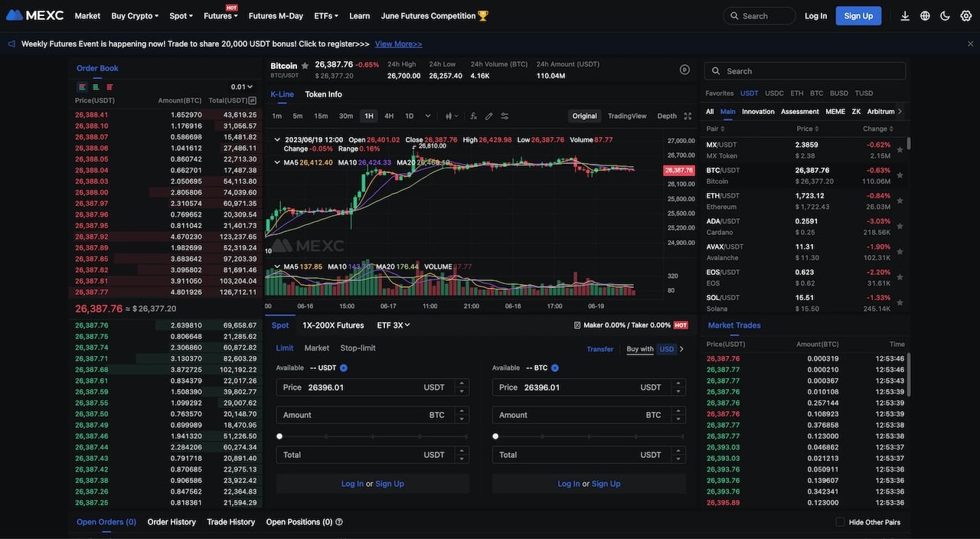The height and width of the screenshot is (539, 980).
Task: Expand the chart to fullscreen
Action: coord(688,116)
